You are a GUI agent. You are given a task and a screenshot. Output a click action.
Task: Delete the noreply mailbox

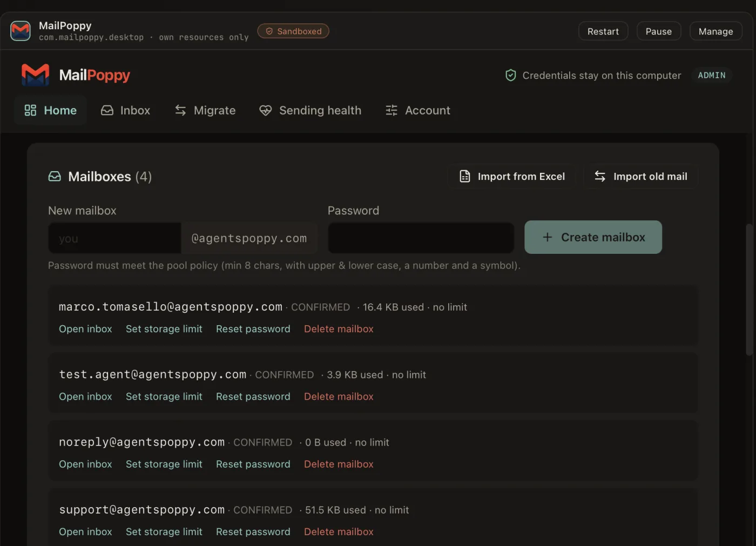(x=339, y=464)
